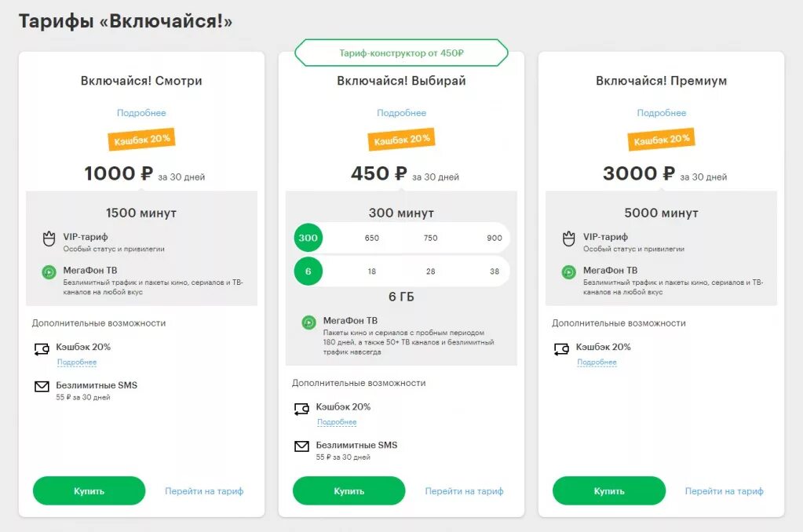
Task: Click the VIP crown icon in Смотри card
Action: click(x=49, y=239)
